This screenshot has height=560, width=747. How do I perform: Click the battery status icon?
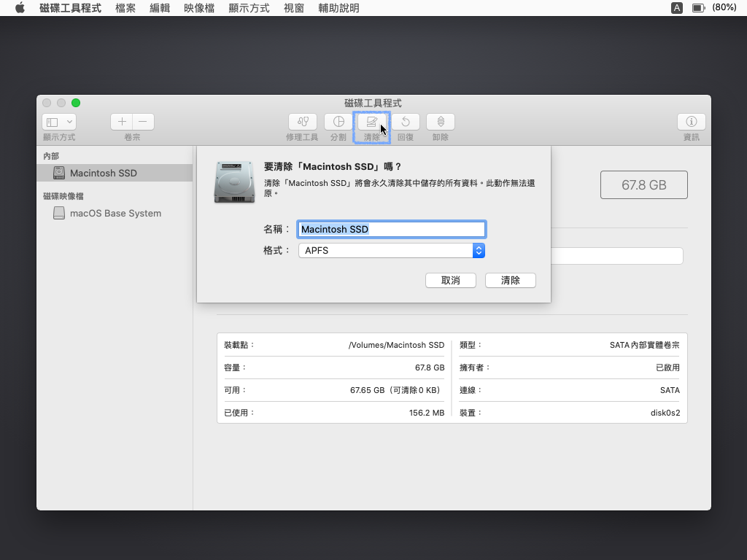(x=698, y=7)
